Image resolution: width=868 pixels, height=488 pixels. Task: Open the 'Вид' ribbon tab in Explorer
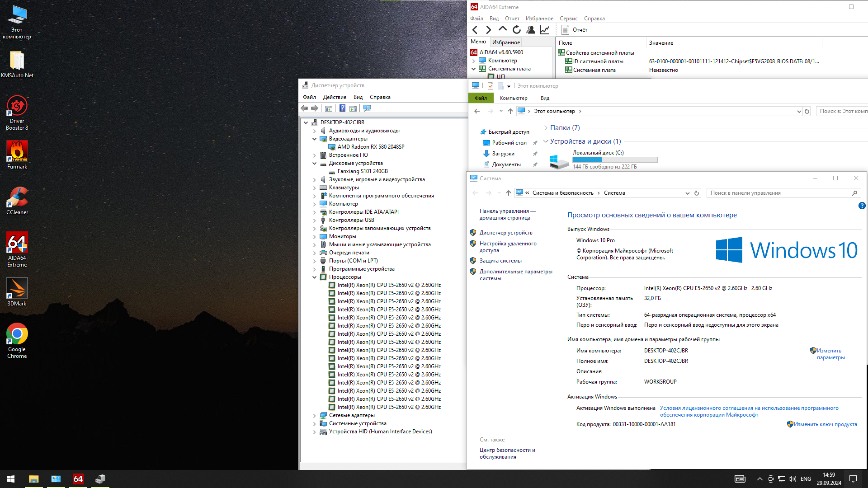(545, 98)
